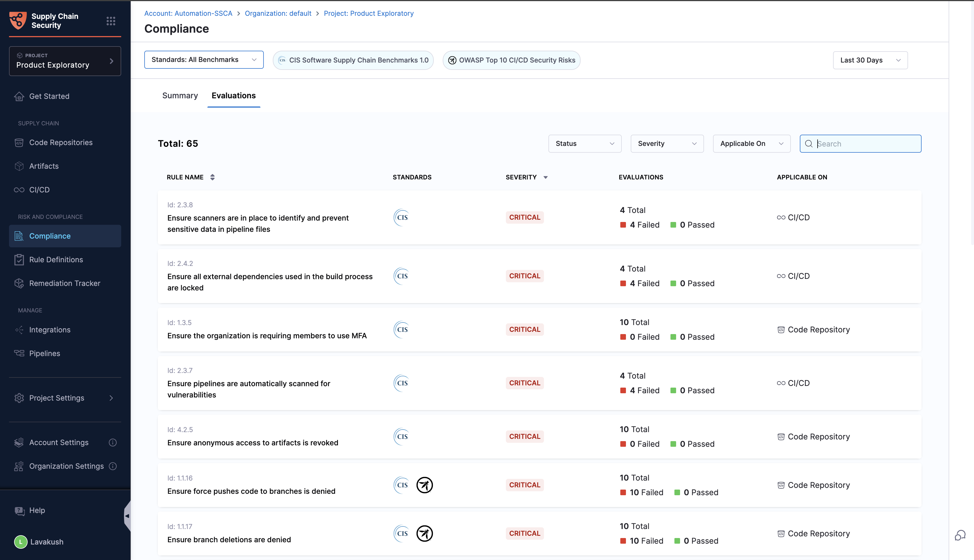Click the Search input field
This screenshot has height=560, width=974.
coord(865,144)
